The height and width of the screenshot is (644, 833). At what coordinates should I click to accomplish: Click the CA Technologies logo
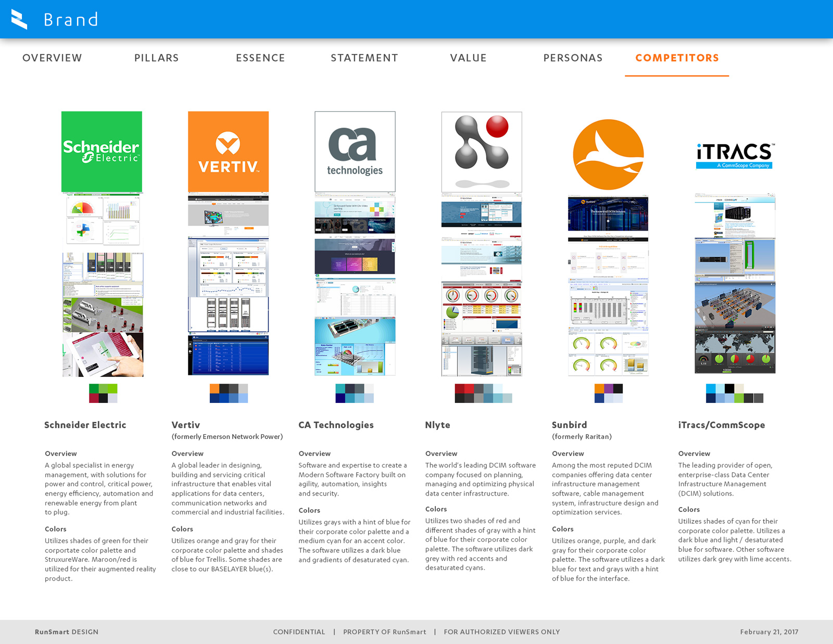(x=355, y=151)
